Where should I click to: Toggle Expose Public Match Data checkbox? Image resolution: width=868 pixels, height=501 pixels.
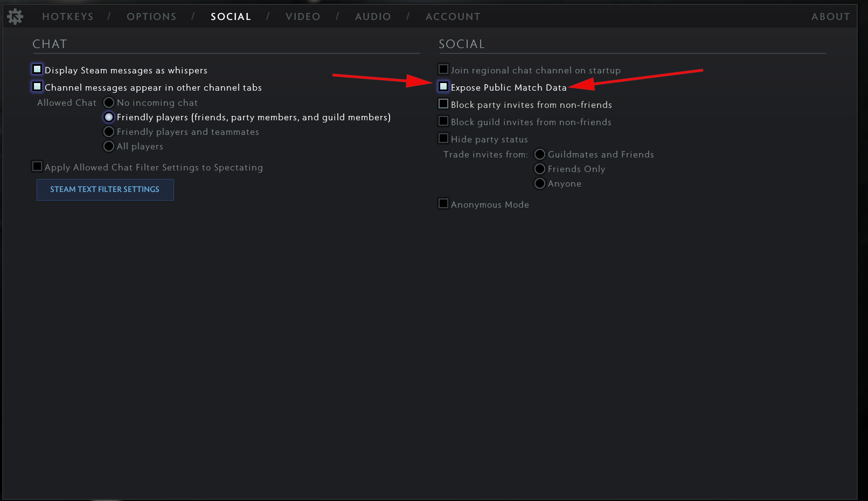(x=443, y=87)
